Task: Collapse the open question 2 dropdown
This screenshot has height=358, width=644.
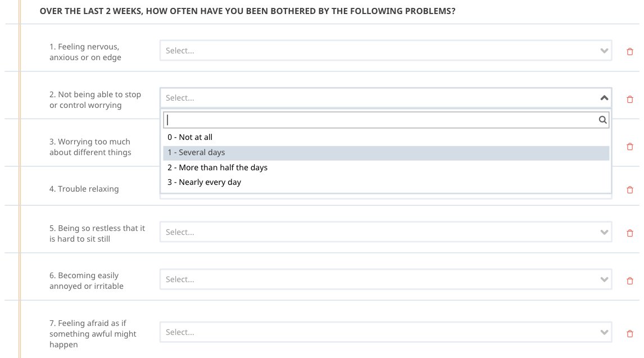Action: point(604,98)
